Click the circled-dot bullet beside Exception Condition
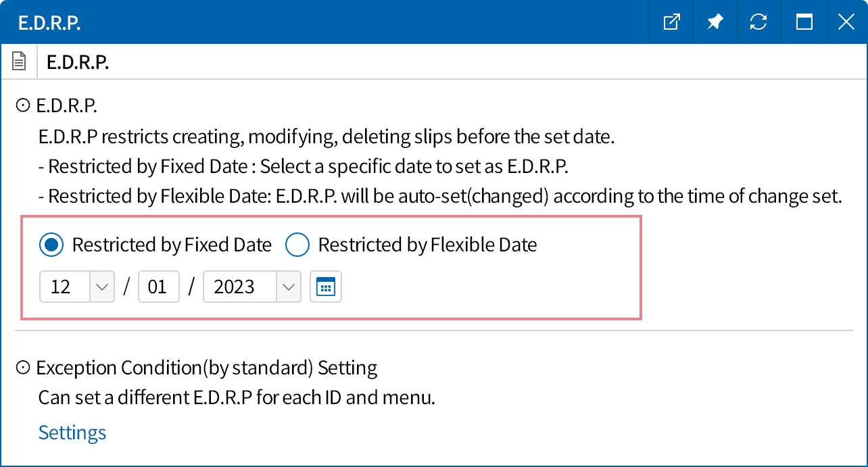 [x=23, y=368]
